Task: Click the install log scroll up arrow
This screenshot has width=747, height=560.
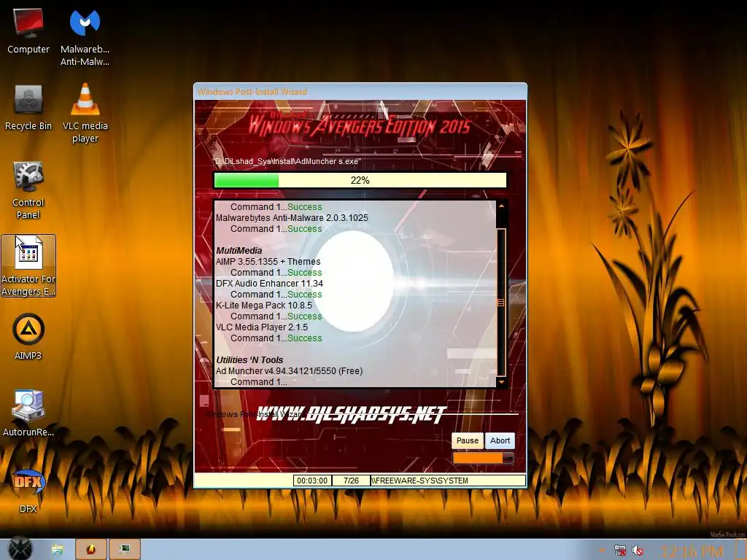Action: 501,206
